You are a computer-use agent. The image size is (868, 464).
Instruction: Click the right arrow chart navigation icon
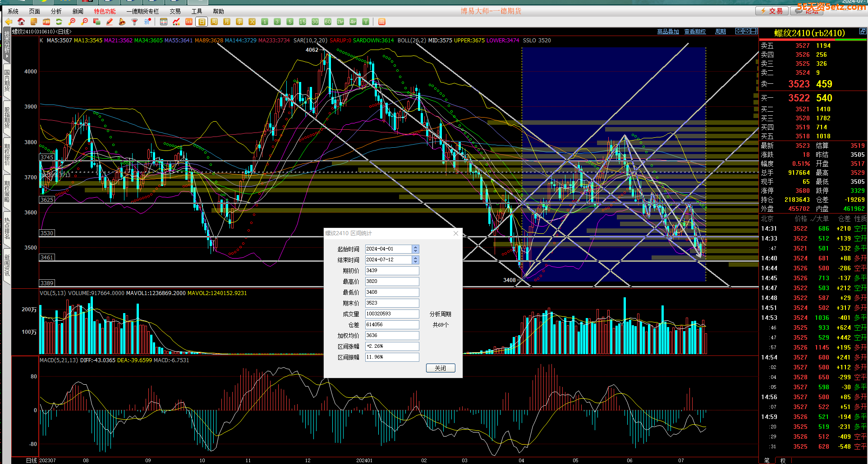point(747,31)
